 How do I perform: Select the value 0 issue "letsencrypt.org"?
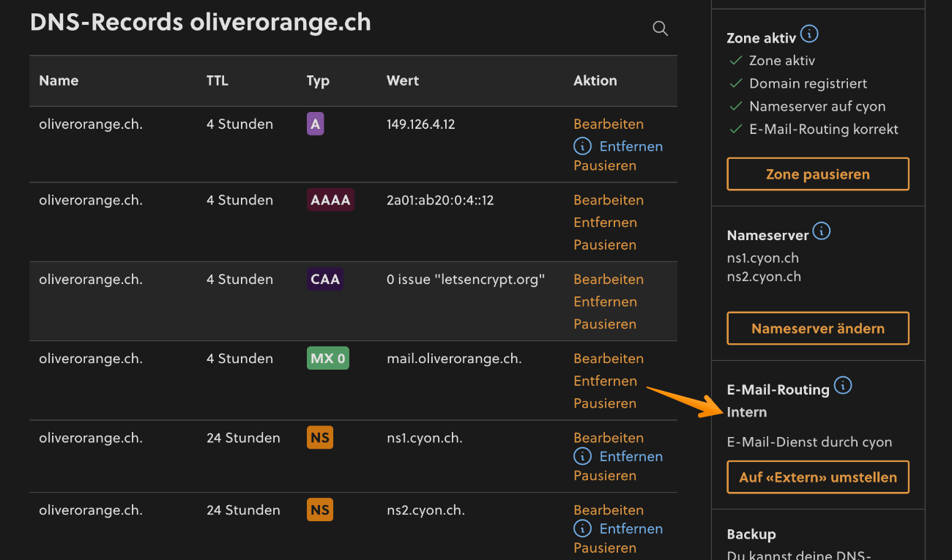pos(466,279)
